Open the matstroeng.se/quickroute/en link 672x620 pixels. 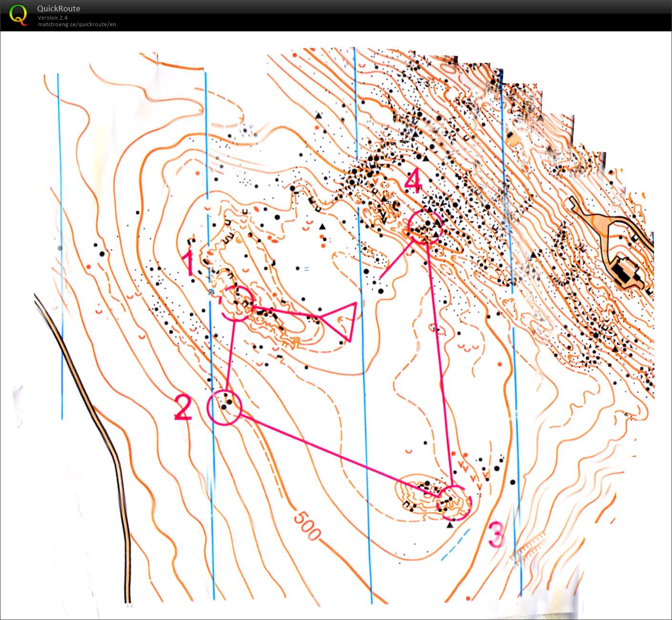click(x=77, y=24)
